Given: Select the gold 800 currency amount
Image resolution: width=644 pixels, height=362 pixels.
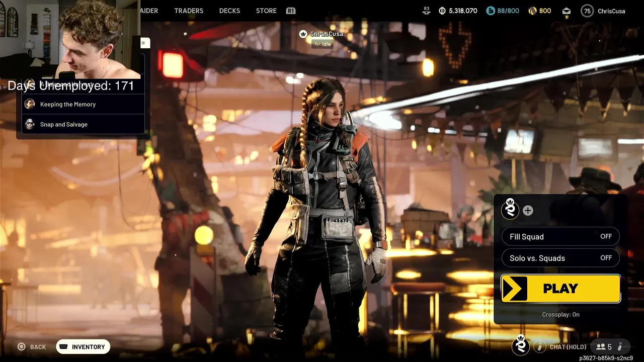Looking at the screenshot, I should 545,11.
